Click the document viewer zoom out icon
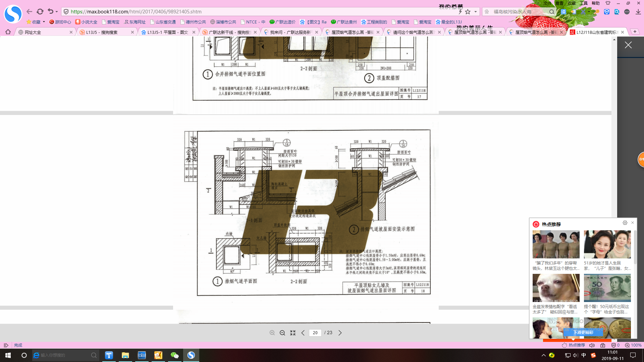The width and height of the screenshot is (644, 362). [282, 333]
